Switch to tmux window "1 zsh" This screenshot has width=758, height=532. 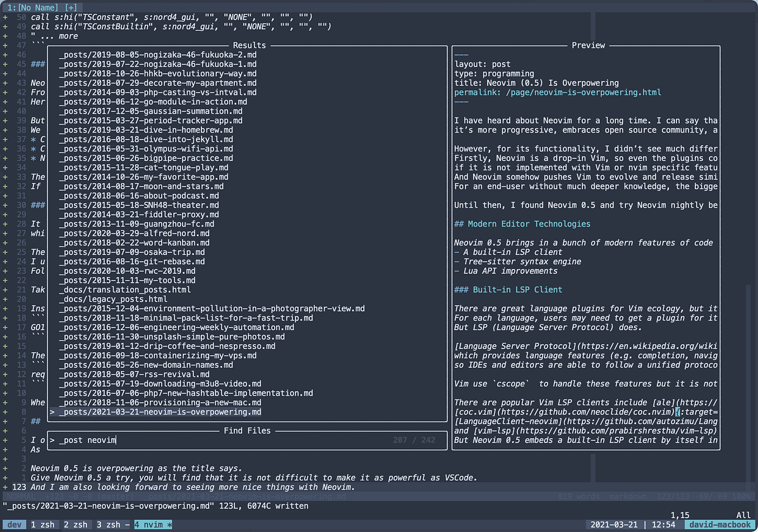click(x=43, y=524)
